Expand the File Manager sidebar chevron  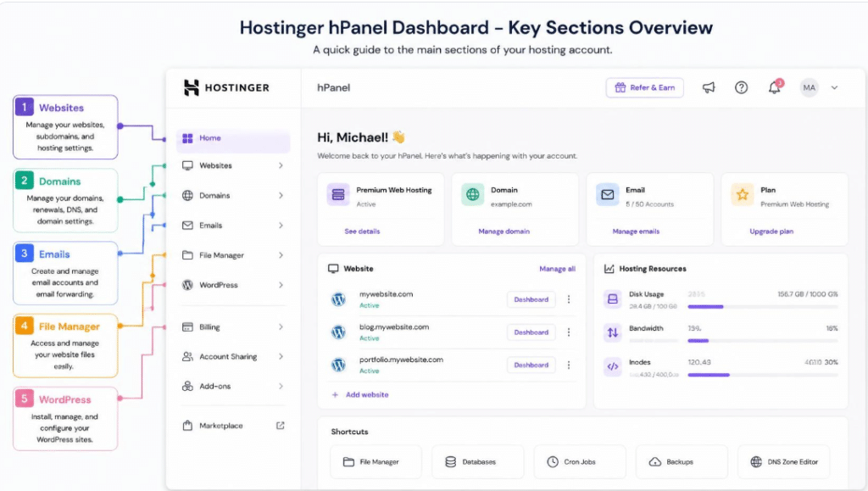281,255
